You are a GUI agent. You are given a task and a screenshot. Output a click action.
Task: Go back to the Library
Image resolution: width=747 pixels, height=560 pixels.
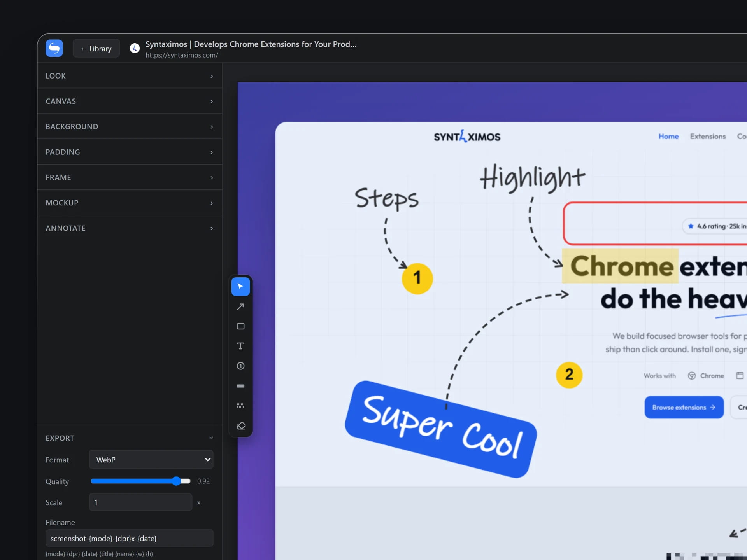click(96, 49)
